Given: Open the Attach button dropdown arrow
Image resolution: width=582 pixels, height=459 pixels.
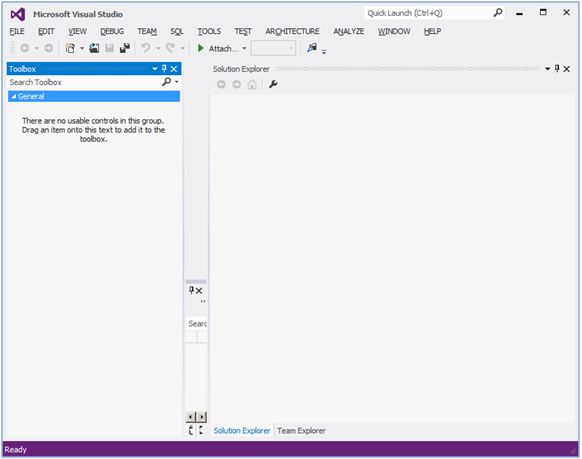Looking at the screenshot, I should pyautogui.click(x=244, y=48).
